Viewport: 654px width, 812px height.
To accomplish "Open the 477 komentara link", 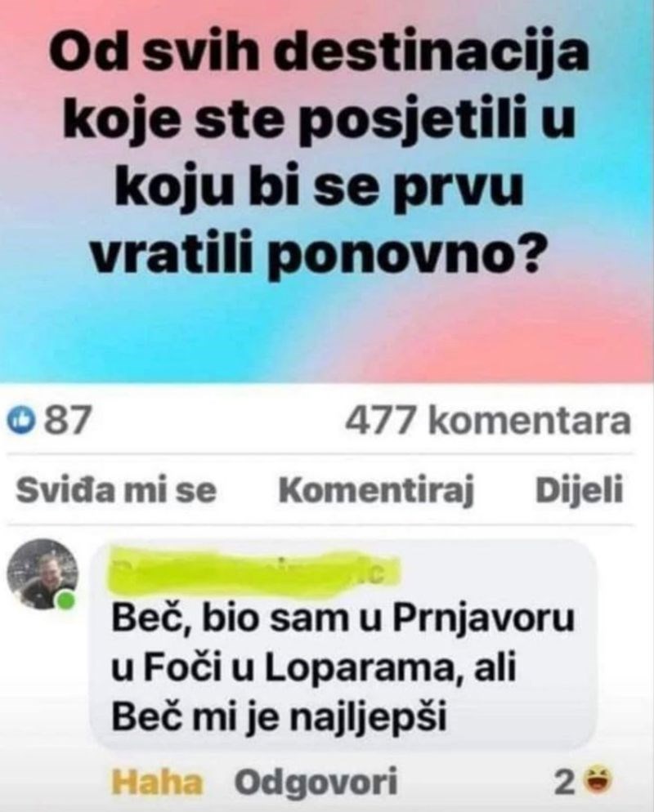I will tap(487, 420).
